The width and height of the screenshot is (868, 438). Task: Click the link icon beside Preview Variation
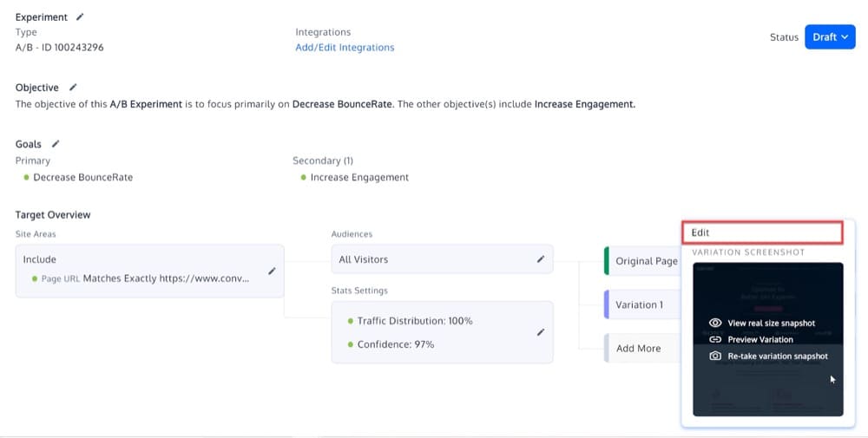(x=715, y=339)
